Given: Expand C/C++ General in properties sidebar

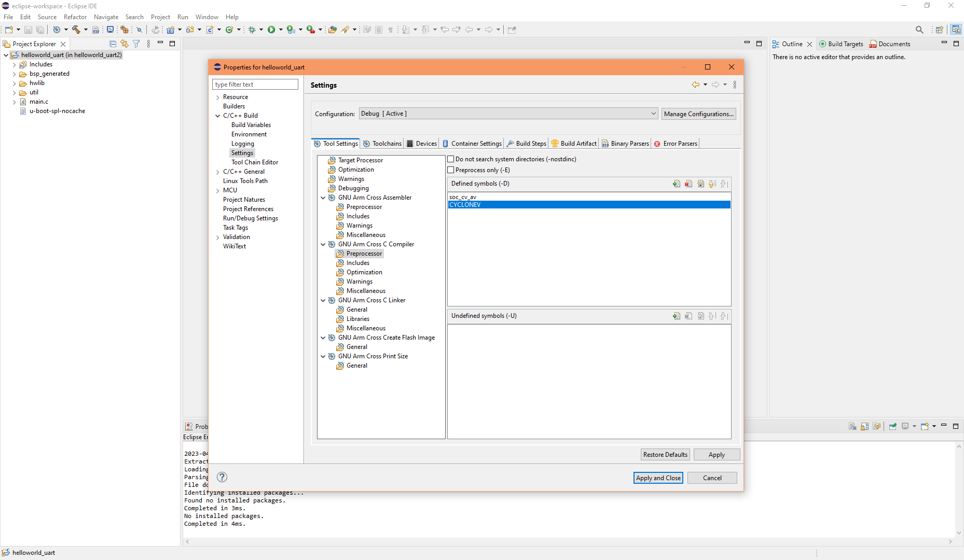Looking at the screenshot, I should pyautogui.click(x=218, y=171).
